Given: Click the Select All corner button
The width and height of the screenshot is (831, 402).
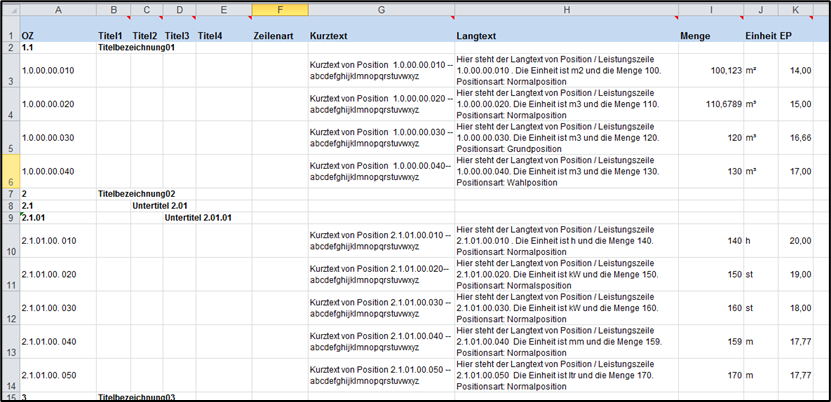Looking at the screenshot, I should [9, 9].
